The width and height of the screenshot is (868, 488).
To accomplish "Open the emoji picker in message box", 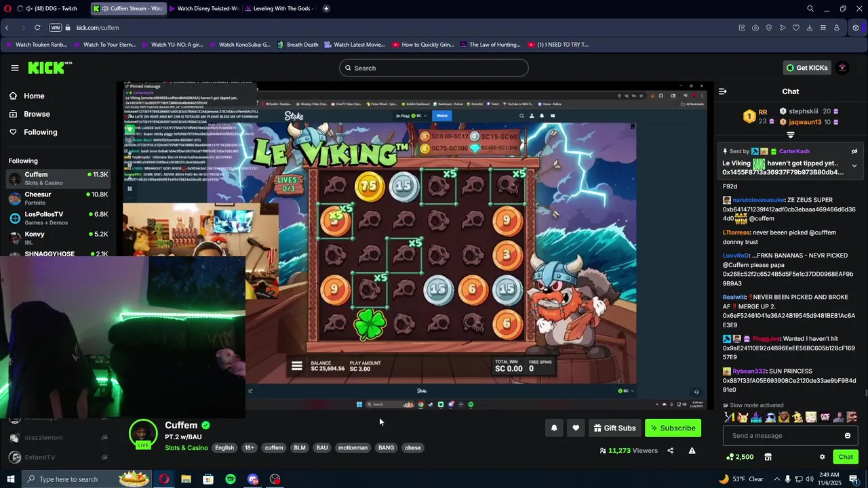I will point(848,436).
